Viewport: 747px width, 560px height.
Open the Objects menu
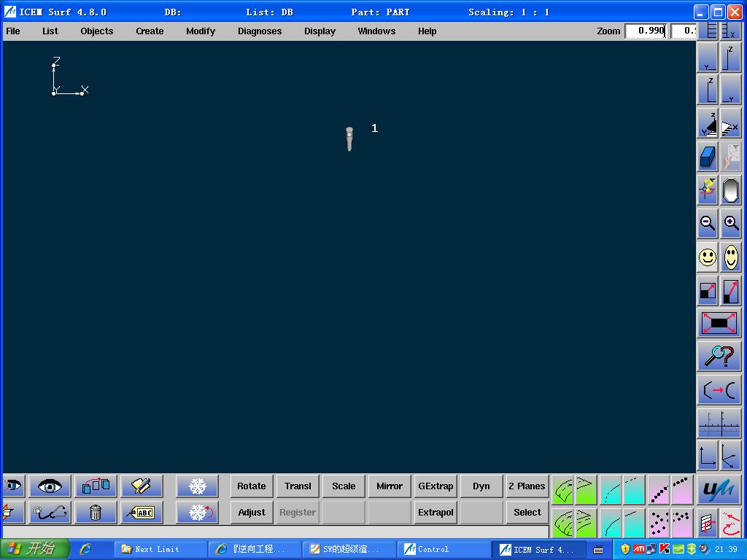coord(97,31)
